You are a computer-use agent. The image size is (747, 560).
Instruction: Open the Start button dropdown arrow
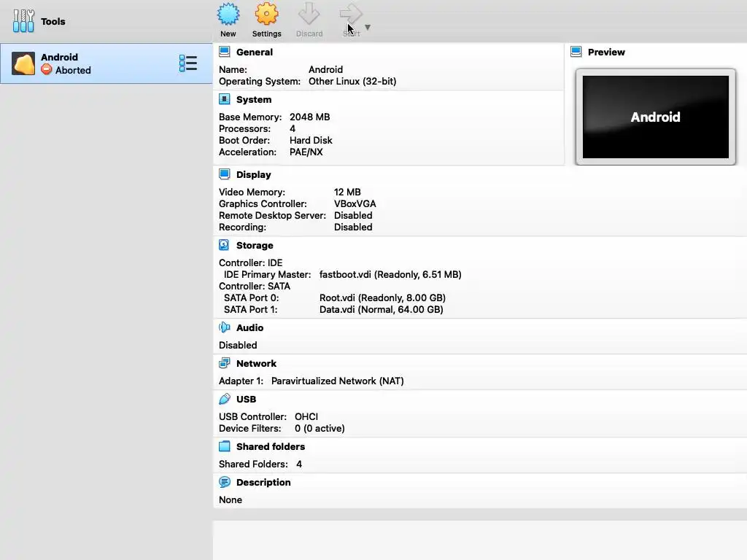coord(368,27)
